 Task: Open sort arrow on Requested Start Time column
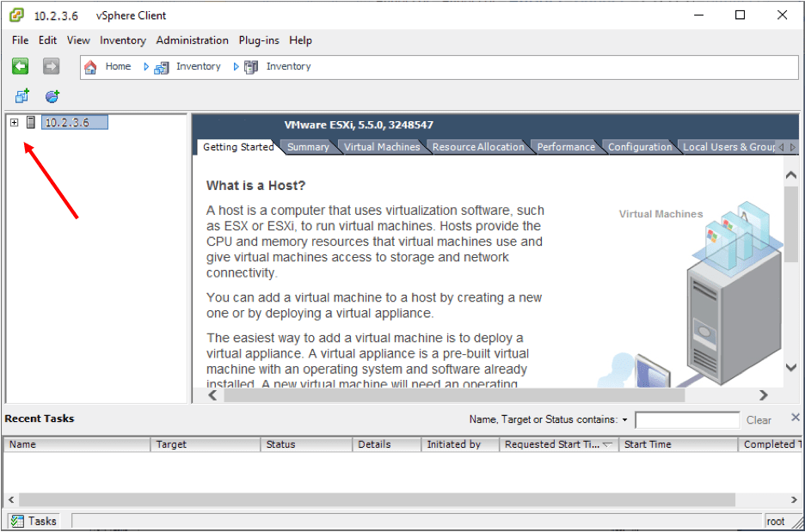[607, 444]
